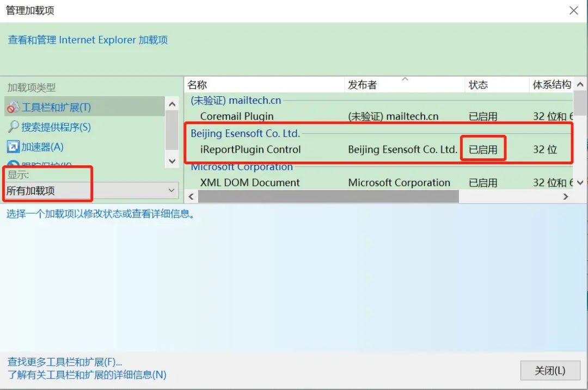
Task: Close the 管理加载项 dialog with X
Action: pos(574,10)
